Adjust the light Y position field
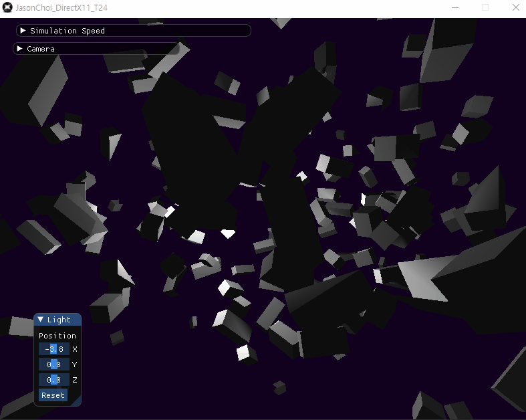This screenshot has height=420, width=526. click(x=54, y=364)
